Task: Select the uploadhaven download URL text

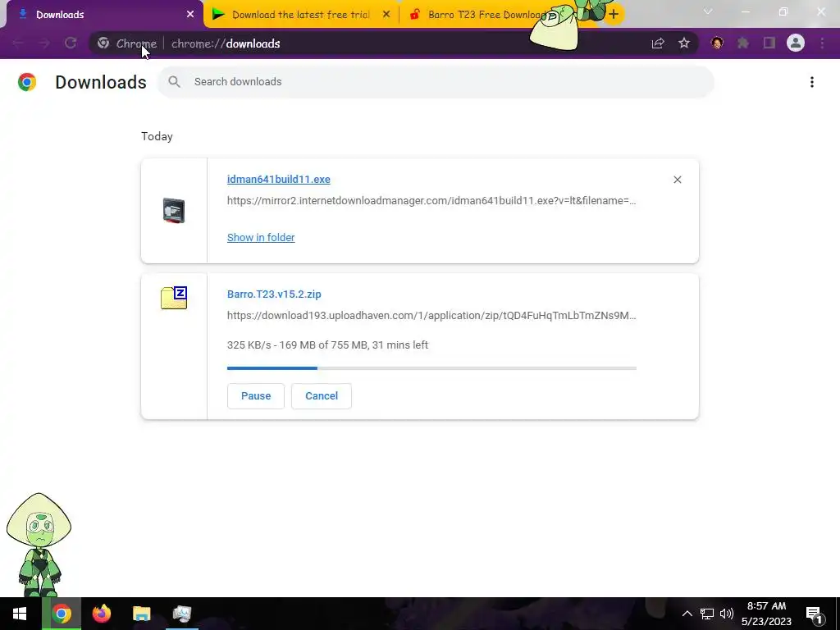Action: tap(431, 315)
